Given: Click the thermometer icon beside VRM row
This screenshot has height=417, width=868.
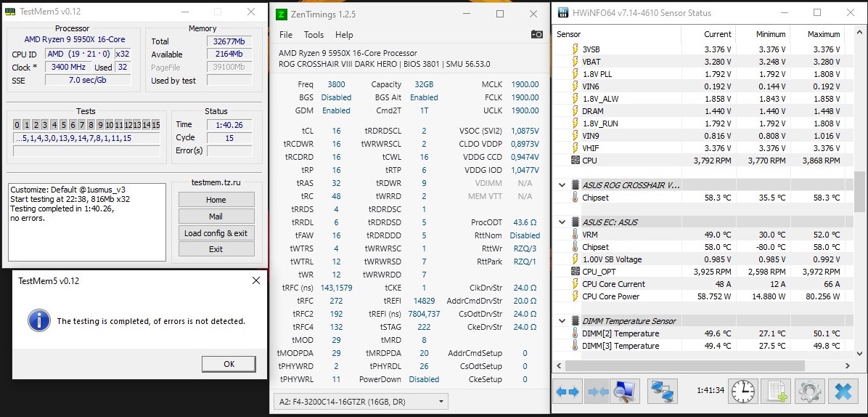Looking at the screenshot, I should point(576,234).
